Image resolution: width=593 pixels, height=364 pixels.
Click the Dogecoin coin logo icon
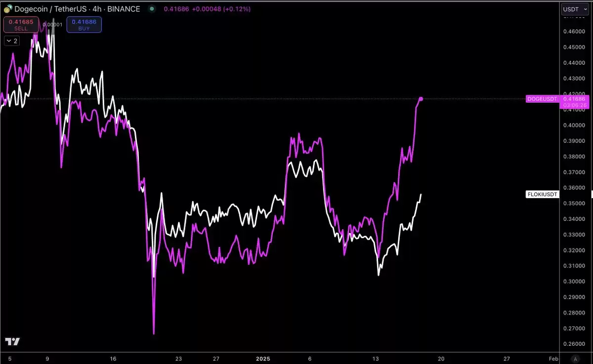(7, 9)
